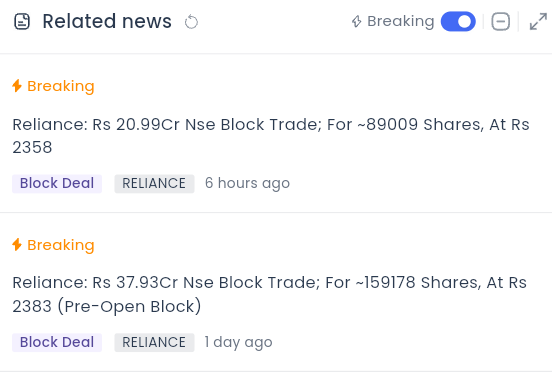Select the Block Deal tag on second story
This screenshot has width=552, height=387.
pos(57,342)
